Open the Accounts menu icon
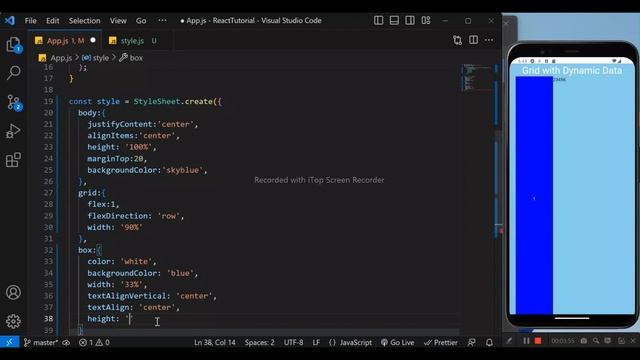Image resolution: width=640 pixels, height=360 pixels. [13, 292]
